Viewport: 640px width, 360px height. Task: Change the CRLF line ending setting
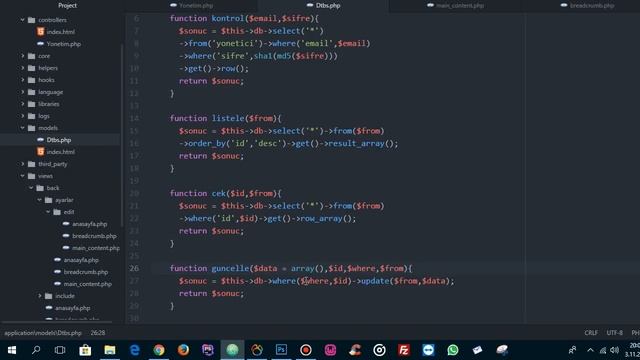[591, 333]
